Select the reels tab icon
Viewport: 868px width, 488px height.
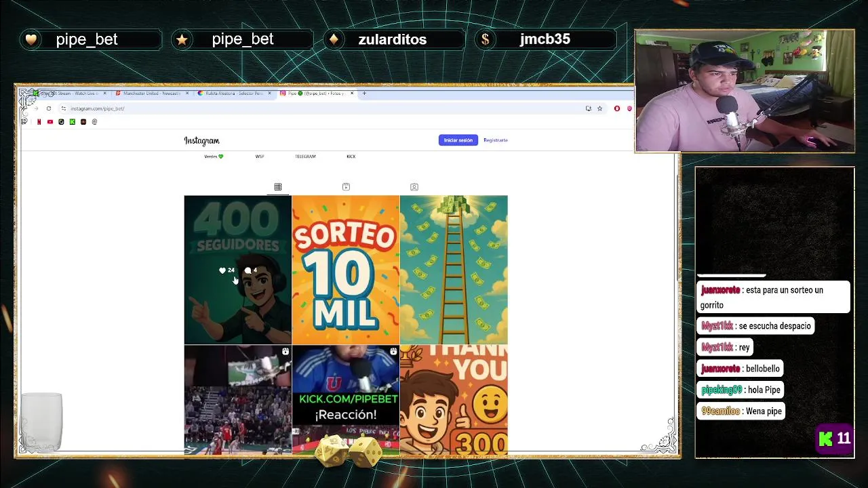[x=346, y=187]
